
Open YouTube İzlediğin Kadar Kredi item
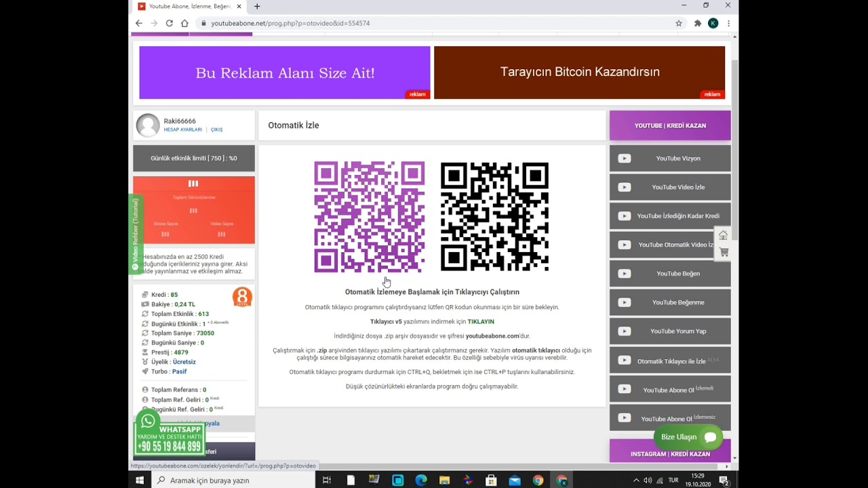point(670,216)
